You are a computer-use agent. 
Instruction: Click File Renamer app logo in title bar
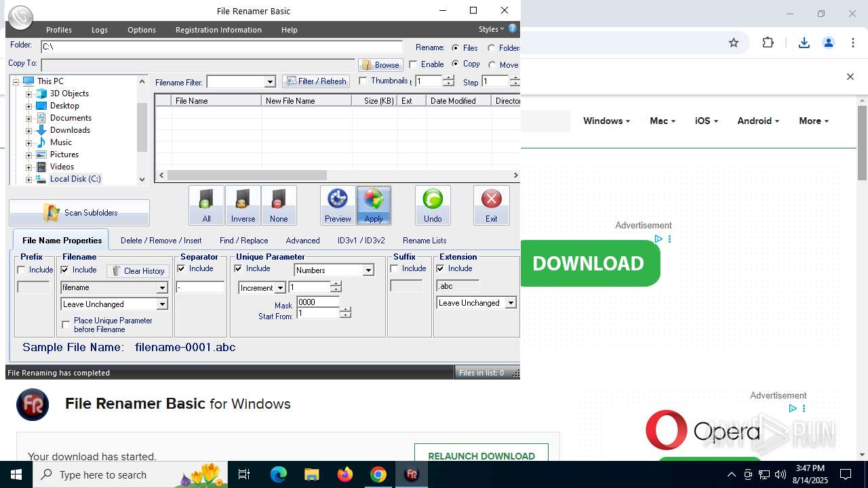tap(22, 17)
